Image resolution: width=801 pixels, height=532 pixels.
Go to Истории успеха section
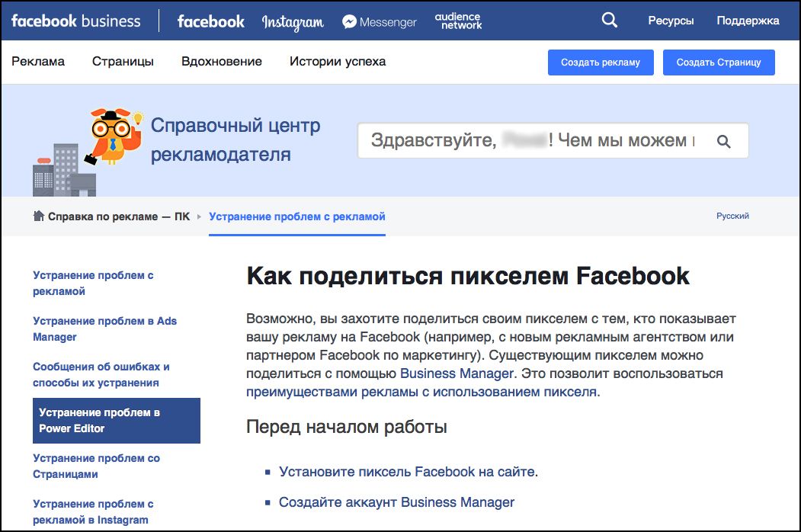tap(338, 61)
